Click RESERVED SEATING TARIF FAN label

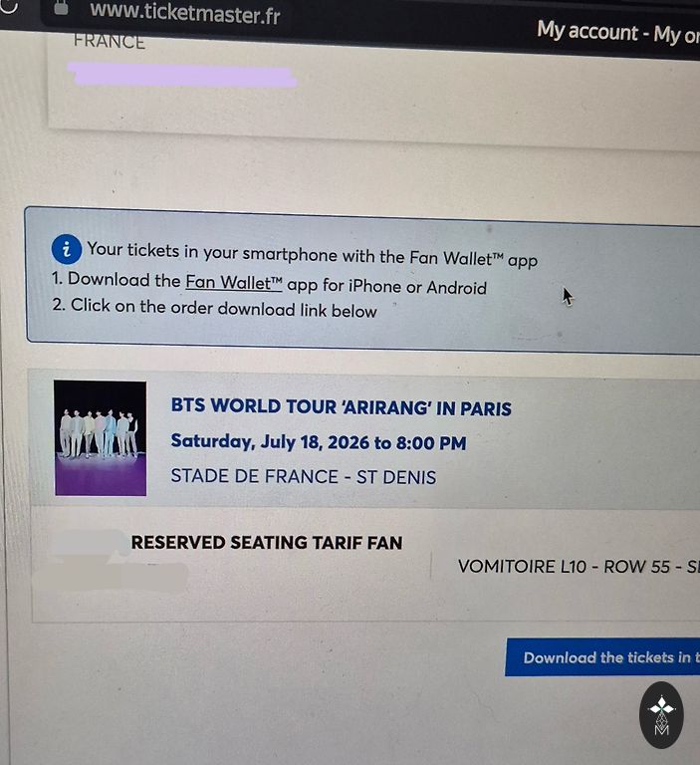[x=267, y=543]
